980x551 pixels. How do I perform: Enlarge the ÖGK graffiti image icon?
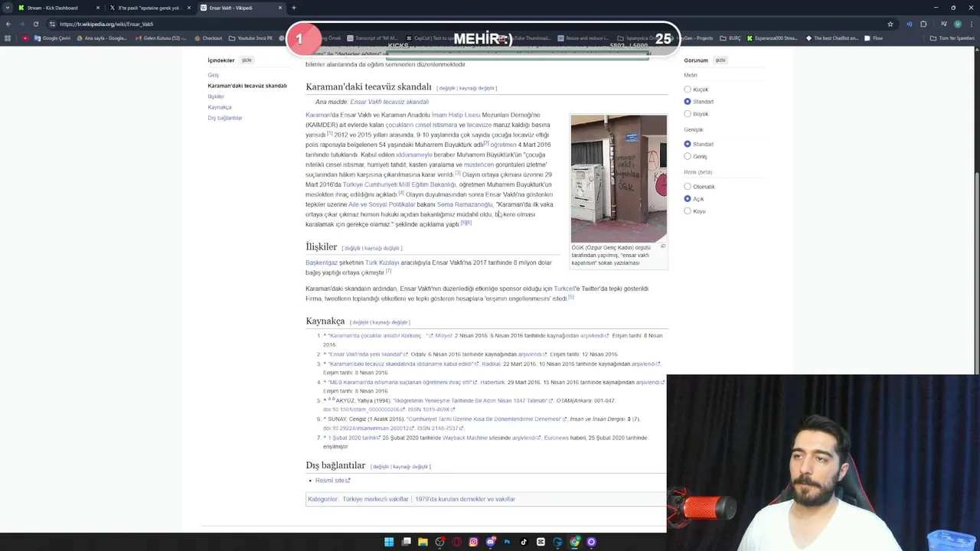tap(663, 246)
